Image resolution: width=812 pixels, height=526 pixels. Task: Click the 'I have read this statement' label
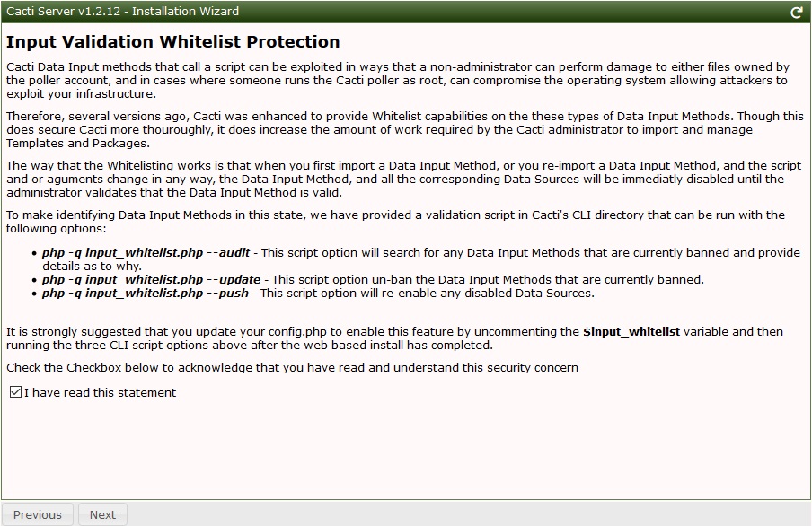100,392
